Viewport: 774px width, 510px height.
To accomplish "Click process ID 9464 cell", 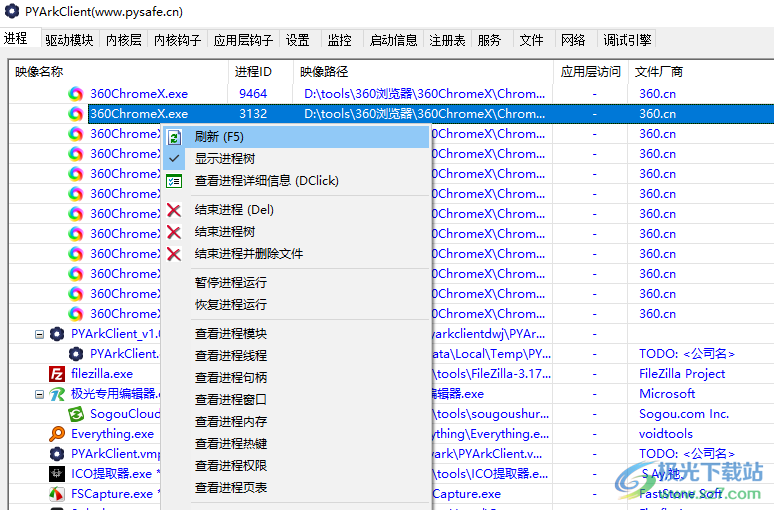I will 253,94.
